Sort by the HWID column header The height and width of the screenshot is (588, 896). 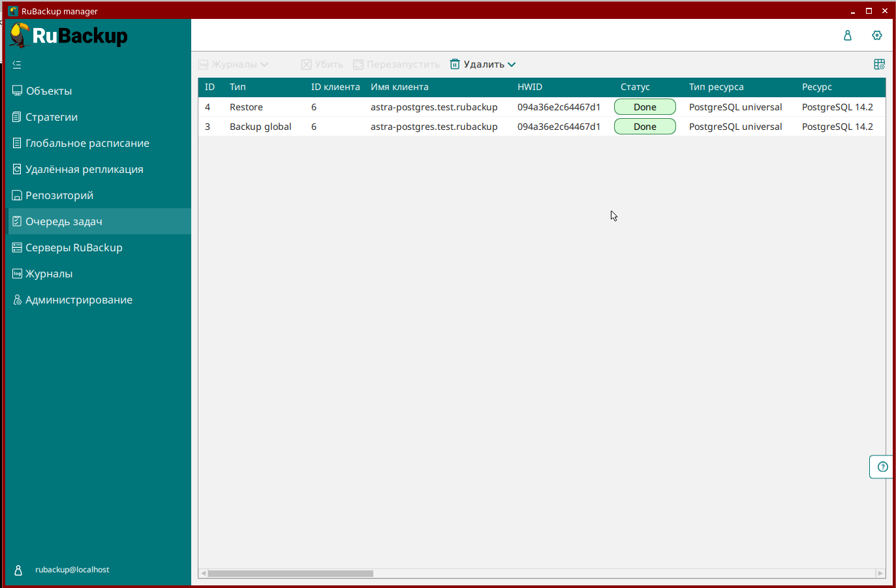[x=530, y=87]
